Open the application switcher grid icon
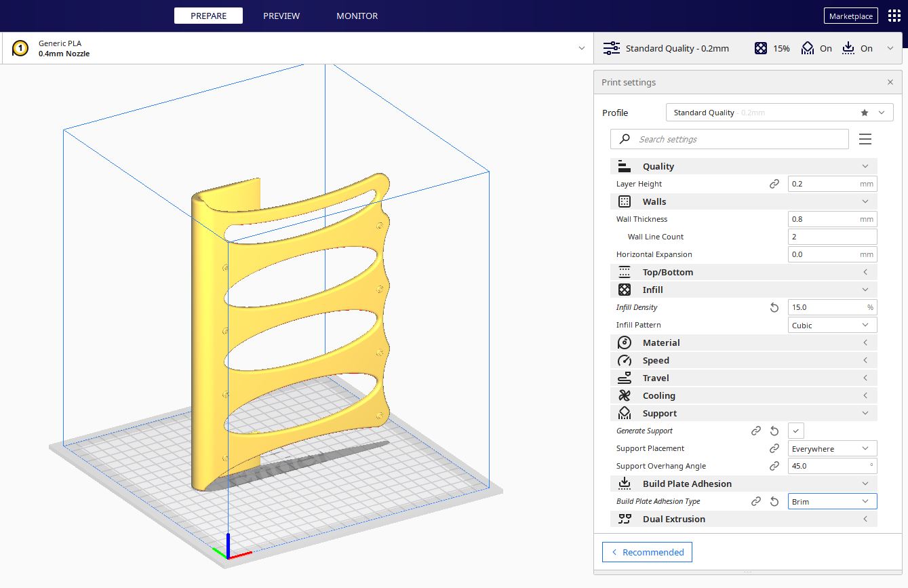908x588 pixels. click(894, 16)
